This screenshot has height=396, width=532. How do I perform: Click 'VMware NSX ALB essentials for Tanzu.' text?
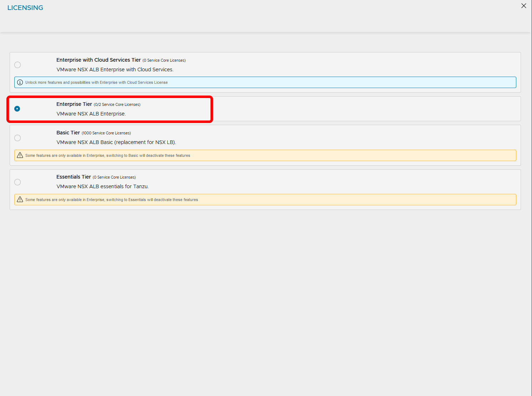(x=102, y=186)
